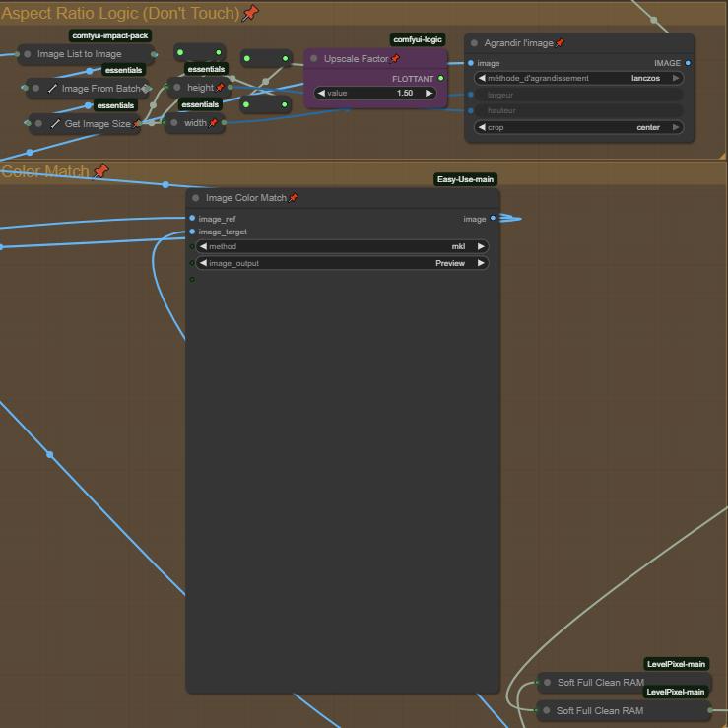
Task: Open the method dropdown showing mkl
Action: 341,246
